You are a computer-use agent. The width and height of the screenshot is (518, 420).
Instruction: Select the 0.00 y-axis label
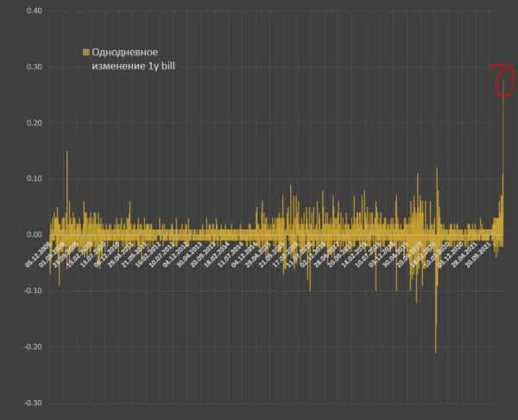point(32,235)
